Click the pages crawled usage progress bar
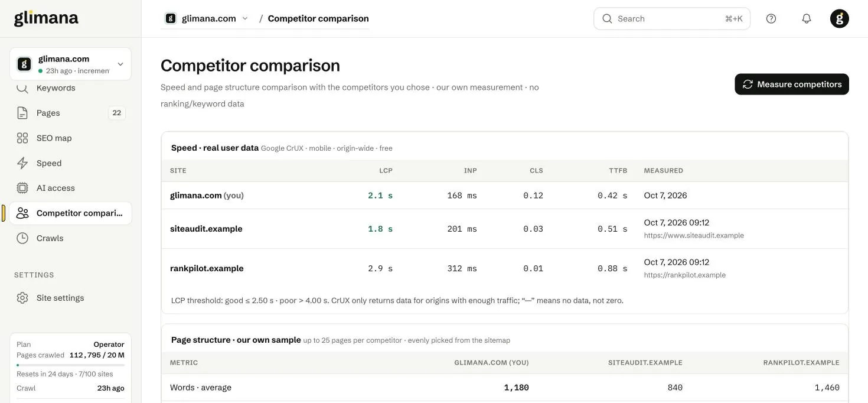The height and width of the screenshot is (403, 868). click(70, 365)
